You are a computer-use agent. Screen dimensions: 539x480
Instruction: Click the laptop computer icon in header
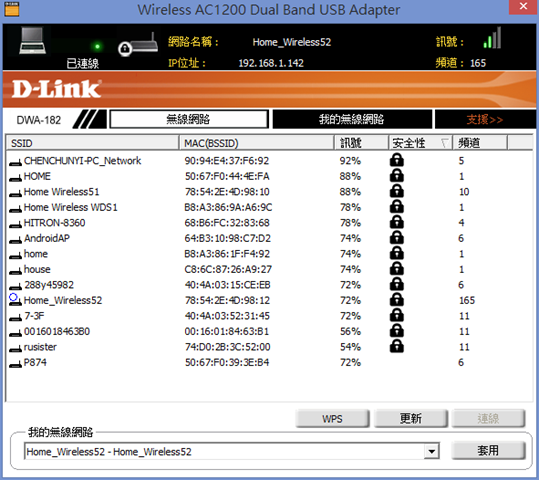32,41
